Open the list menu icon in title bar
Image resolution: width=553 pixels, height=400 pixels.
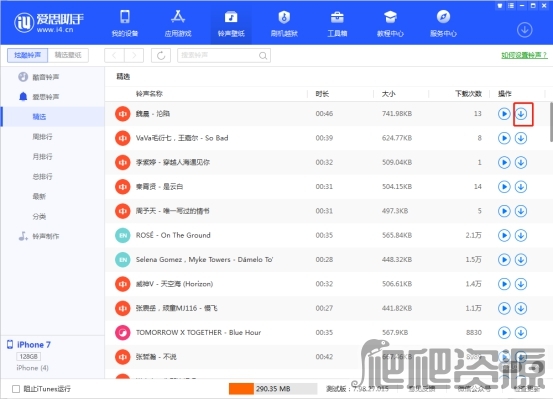pyautogui.click(x=511, y=6)
